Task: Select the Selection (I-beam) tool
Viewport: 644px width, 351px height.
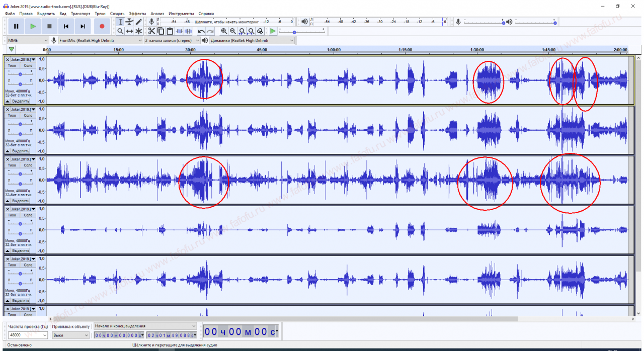Action: [x=120, y=22]
